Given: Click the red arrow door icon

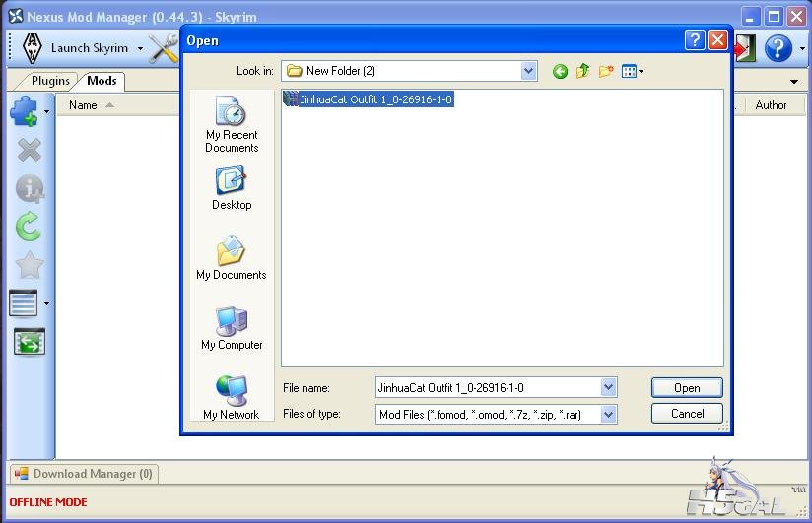Looking at the screenshot, I should point(746,48).
